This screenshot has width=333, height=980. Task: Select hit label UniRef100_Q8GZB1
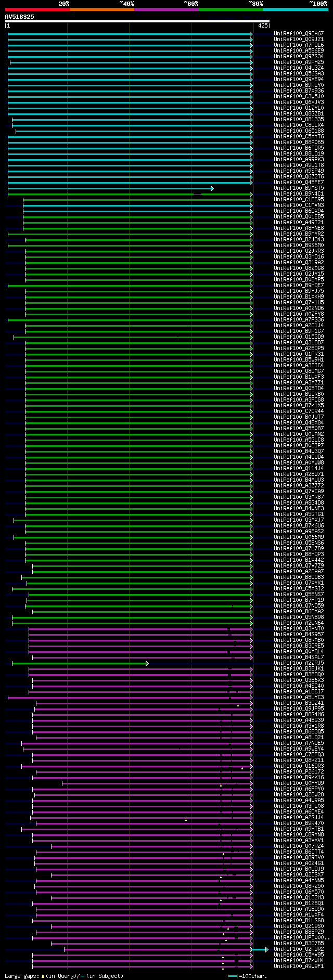[299, 114]
